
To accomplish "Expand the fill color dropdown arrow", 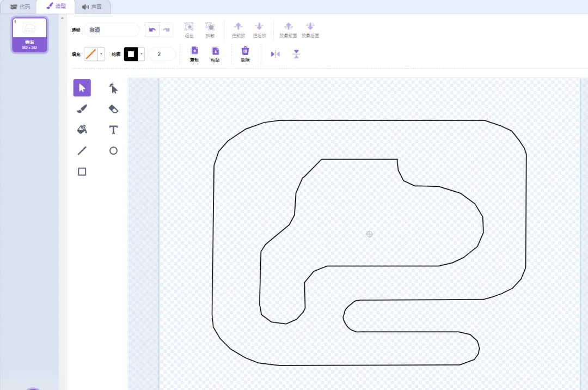I will [x=101, y=54].
